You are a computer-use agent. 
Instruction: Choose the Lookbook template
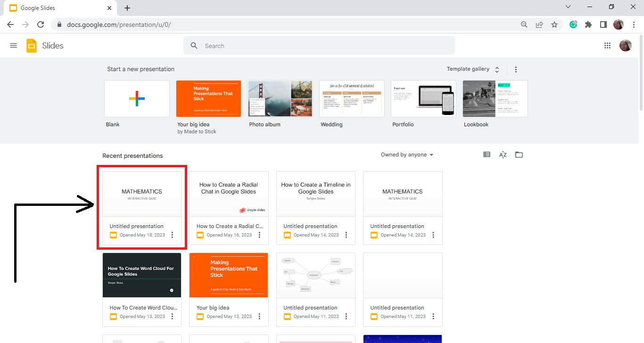pyautogui.click(x=495, y=98)
